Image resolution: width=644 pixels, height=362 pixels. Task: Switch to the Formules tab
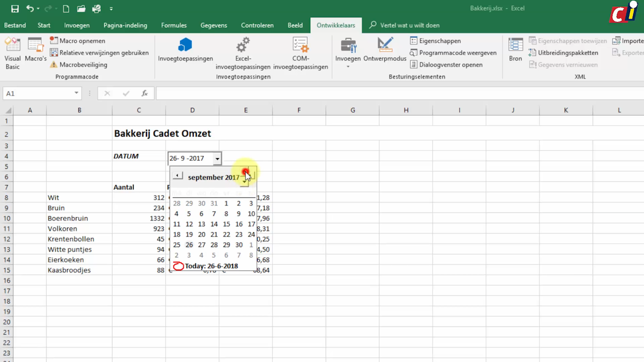pyautogui.click(x=174, y=25)
